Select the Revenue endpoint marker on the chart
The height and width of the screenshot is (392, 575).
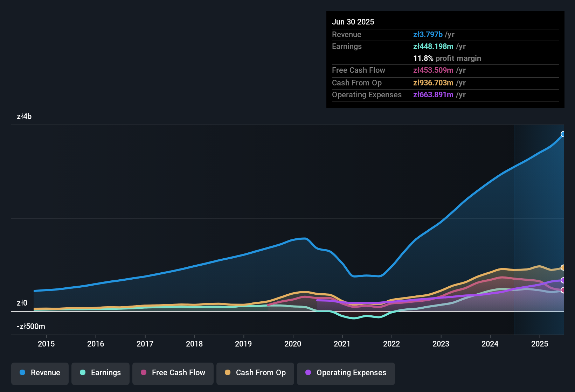[x=563, y=134]
